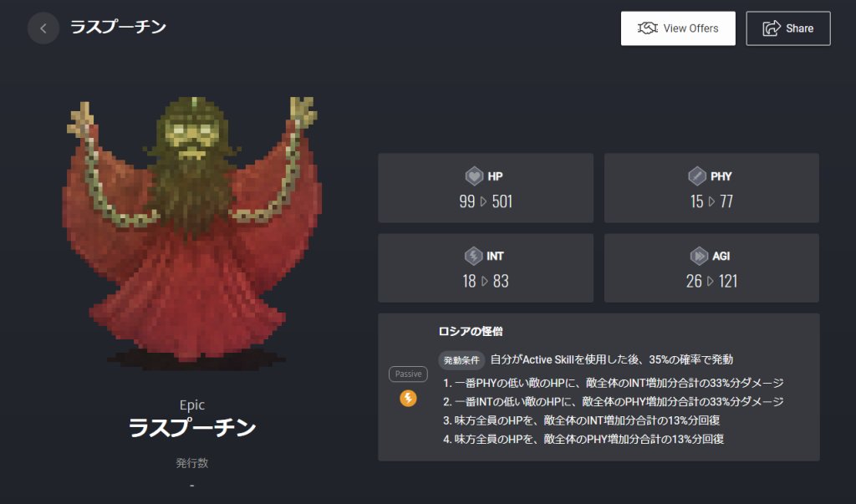Open View Offers
The height and width of the screenshot is (504, 856).
point(678,28)
